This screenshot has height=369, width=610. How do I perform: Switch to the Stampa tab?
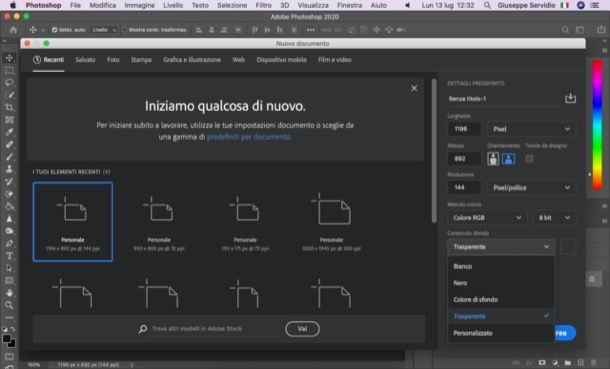(x=141, y=60)
